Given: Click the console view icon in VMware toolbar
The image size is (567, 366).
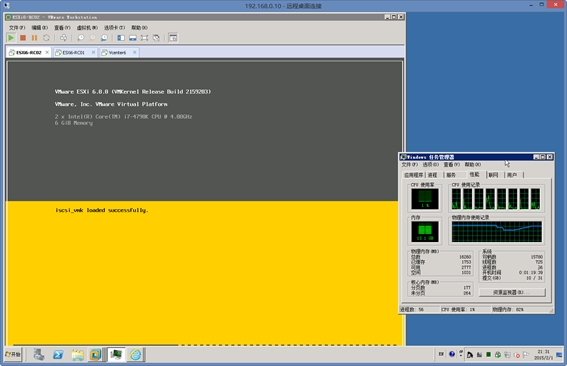Looking at the screenshot, I should pyautogui.click(x=173, y=38).
